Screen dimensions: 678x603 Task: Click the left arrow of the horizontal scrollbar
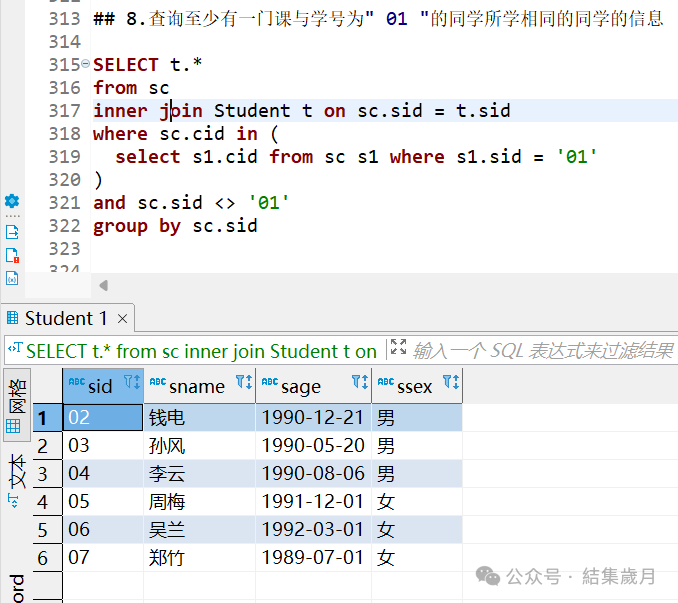click(x=103, y=285)
